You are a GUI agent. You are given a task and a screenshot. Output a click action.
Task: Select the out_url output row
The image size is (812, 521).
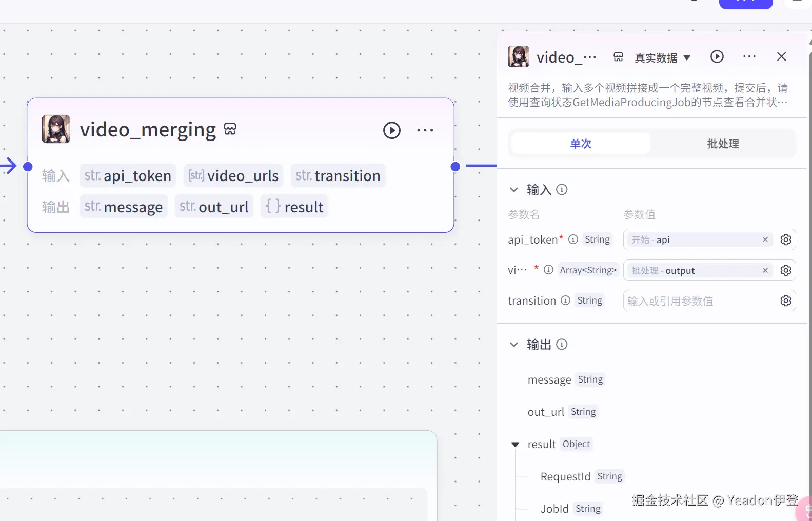tap(563, 412)
